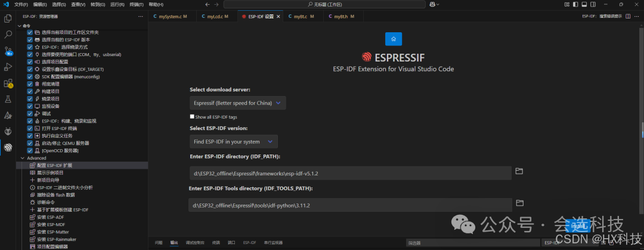Switch to the 输出 panel tab
The height and width of the screenshot is (250, 644).
pos(174,243)
